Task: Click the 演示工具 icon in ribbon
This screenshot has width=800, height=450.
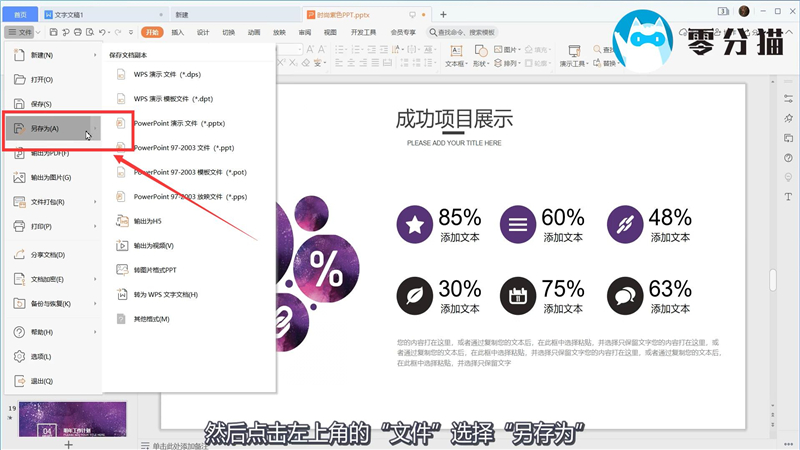Action: (x=573, y=49)
